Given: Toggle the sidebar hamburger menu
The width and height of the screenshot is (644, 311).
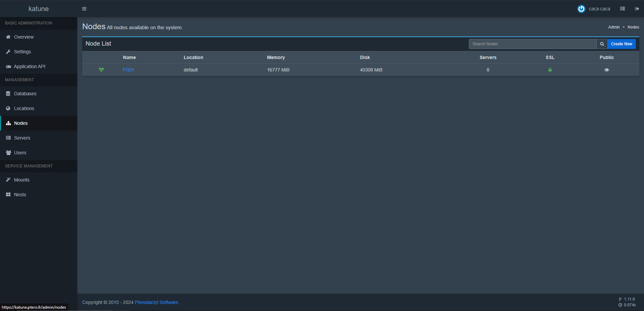Looking at the screenshot, I should [x=84, y=9].
